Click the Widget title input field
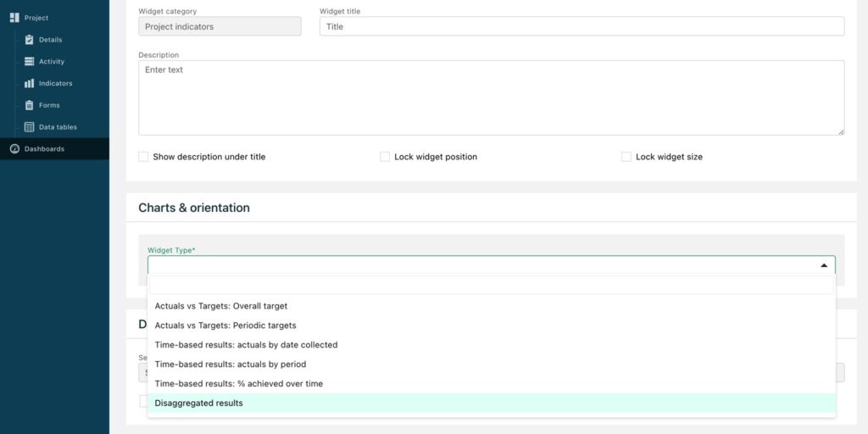The height and width of the screenshot is (434, 868). pyautogui.click(x=581, y=26)
